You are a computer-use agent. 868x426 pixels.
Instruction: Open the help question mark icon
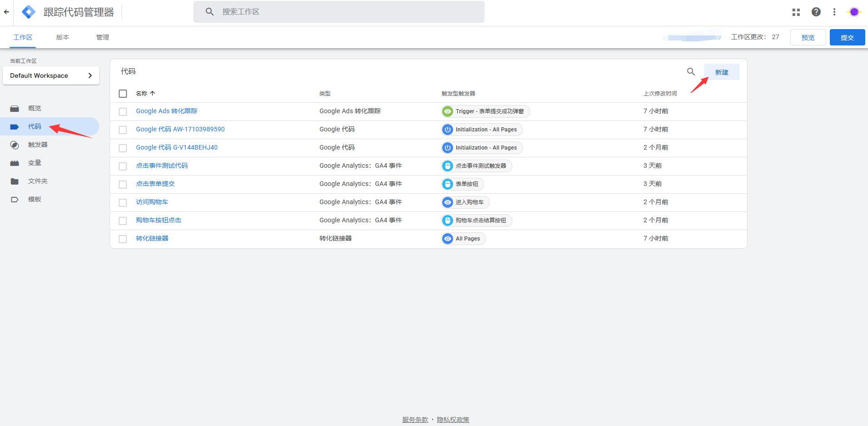[816, 12]
